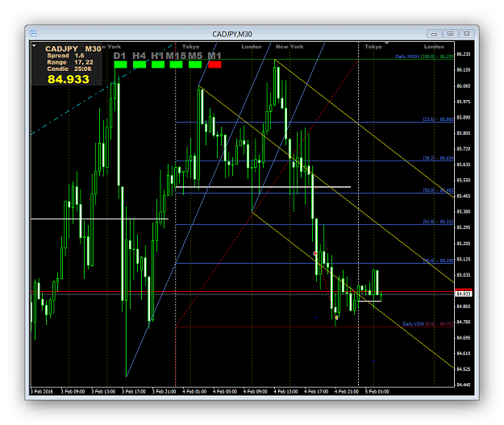Click the 4 Feb 13:00 time axis label
Image resolution: width=504 pixels, height=425 pixels.
(x=285, y=392)
